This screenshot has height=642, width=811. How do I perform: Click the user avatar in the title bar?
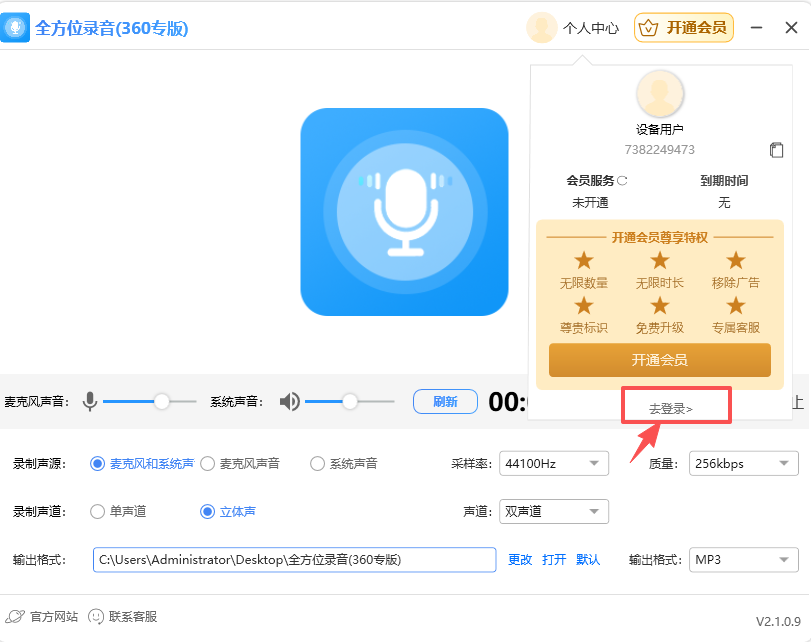[541, 28]
